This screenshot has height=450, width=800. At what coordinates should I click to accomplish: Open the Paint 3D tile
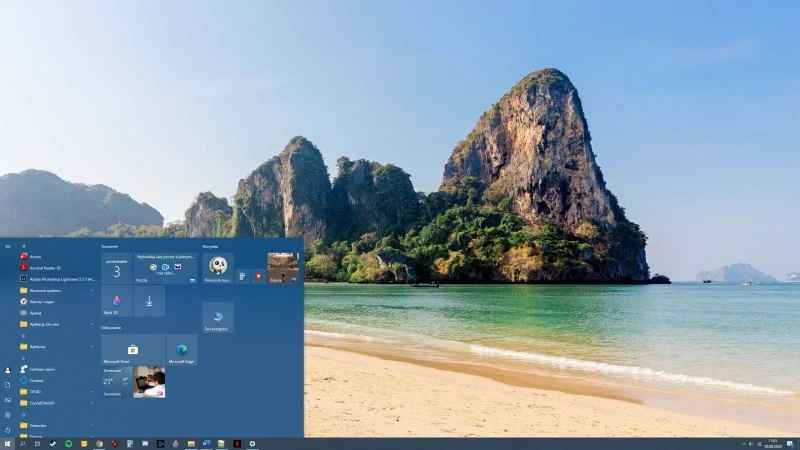coord(117,301)
